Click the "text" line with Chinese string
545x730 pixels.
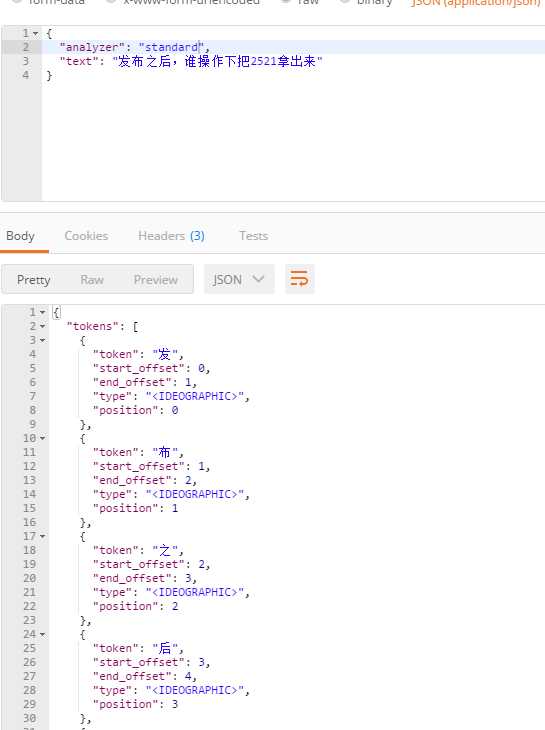[191, 61]
